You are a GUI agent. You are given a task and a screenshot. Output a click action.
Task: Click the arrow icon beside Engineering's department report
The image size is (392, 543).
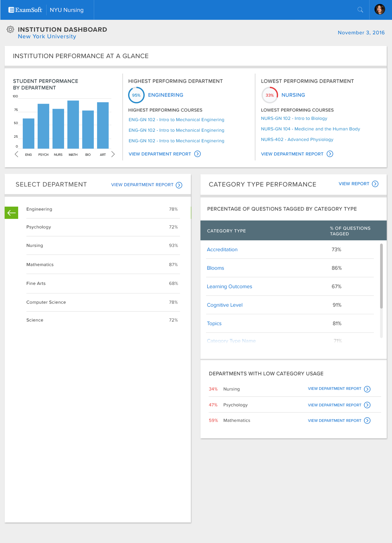click(x=197, y=154)
